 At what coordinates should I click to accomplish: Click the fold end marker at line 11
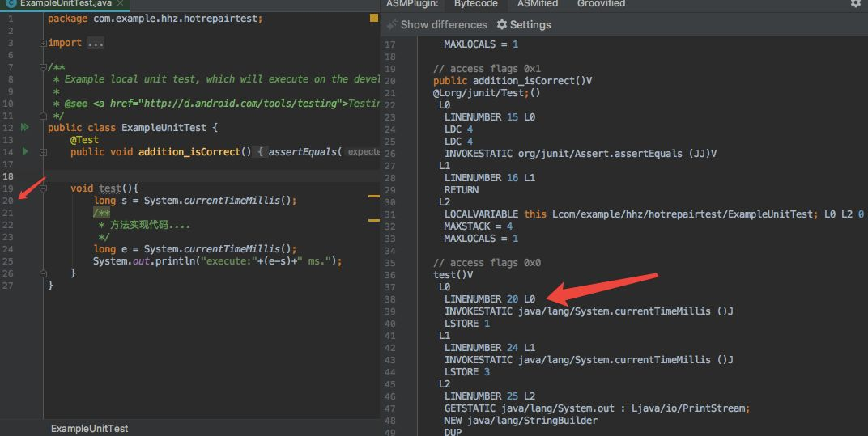[x=43, y=116]
